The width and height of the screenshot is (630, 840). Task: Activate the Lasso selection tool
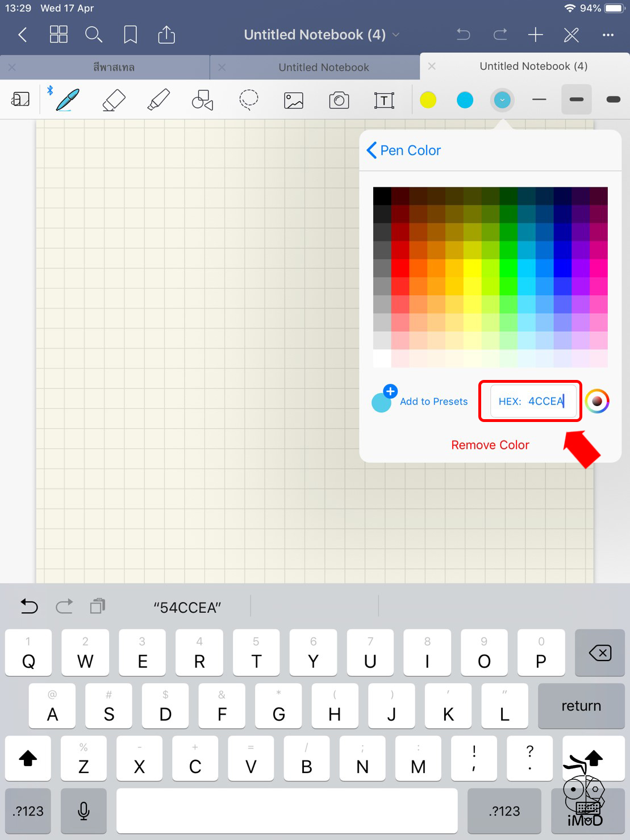[x=248, y=101]
